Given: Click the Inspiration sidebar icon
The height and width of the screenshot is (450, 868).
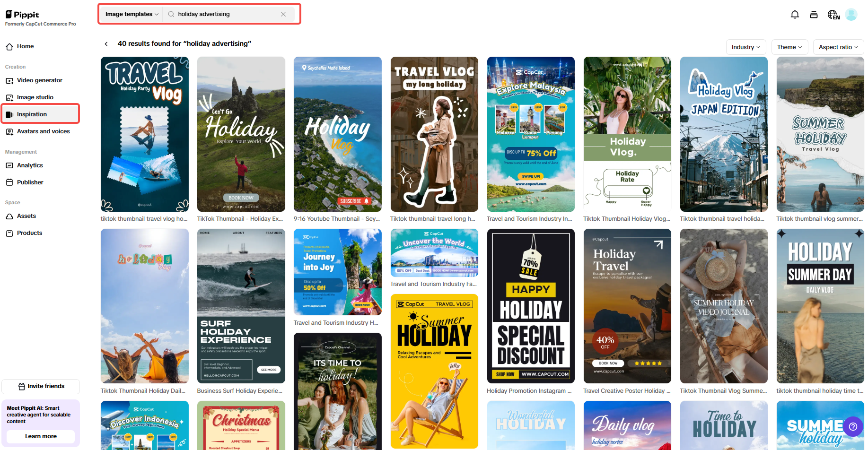Looking at the screenshot, I should point(9,114).
